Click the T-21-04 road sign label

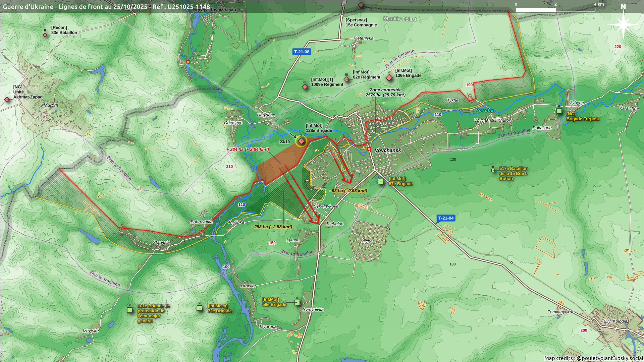pos(446,218)
